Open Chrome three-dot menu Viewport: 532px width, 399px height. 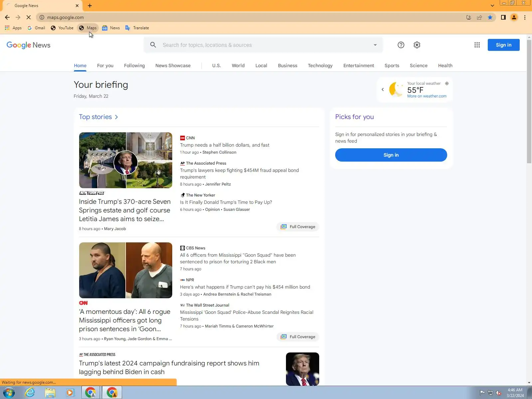[525, 17]
